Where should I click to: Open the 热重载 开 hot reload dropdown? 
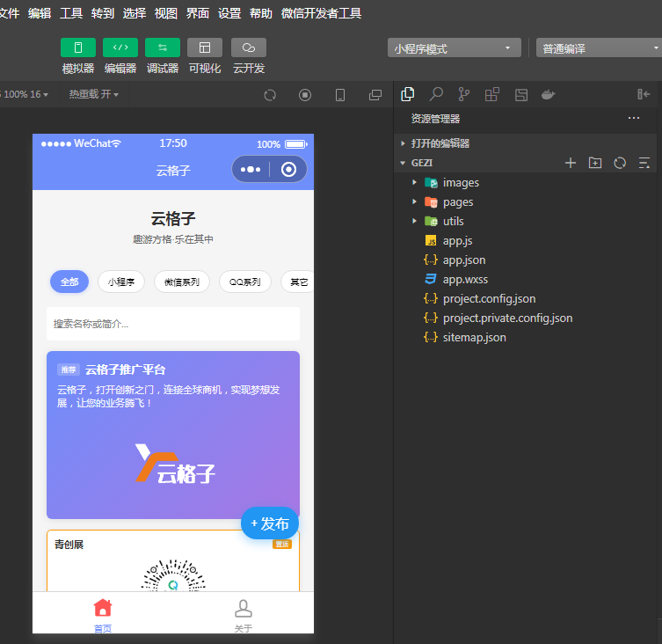(x=94, y=94)
